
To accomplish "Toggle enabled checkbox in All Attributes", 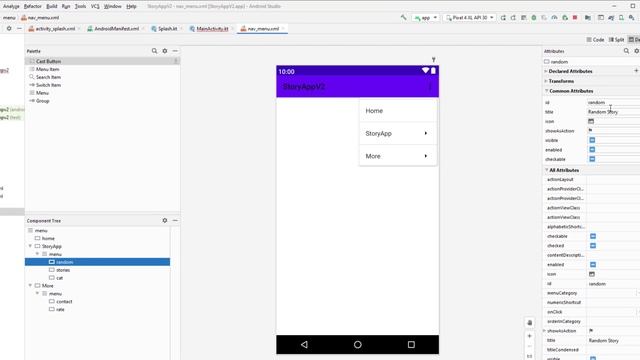I will tap(593, 264).
